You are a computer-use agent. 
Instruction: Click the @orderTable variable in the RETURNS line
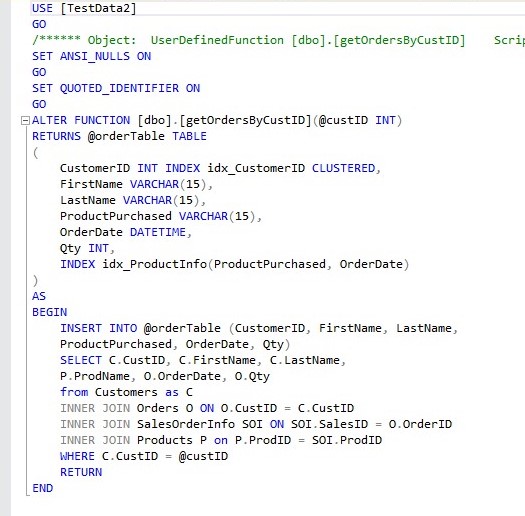click(126, 136)
